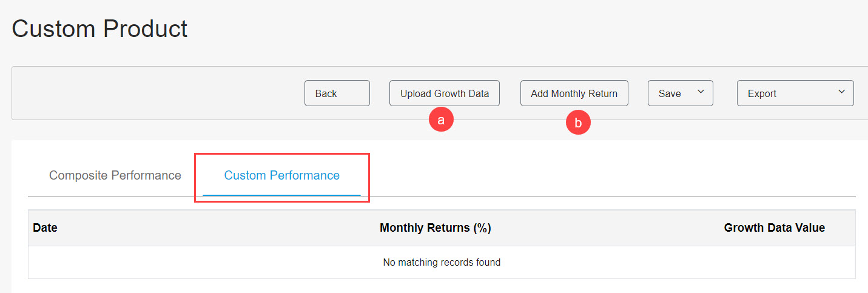Click the Custom Product page title
868x293 pixels.
100,29
